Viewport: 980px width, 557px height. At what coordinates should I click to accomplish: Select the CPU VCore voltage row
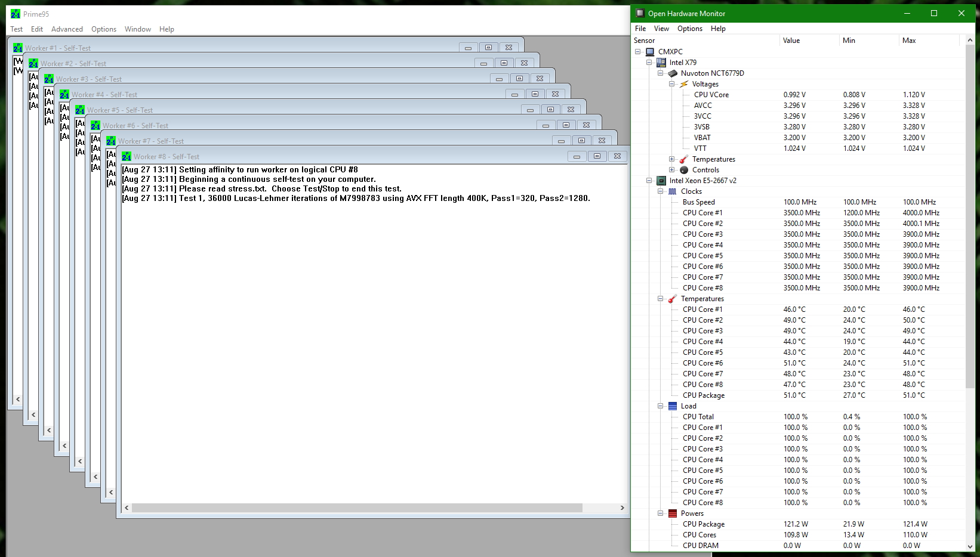[x=799, y=95]
